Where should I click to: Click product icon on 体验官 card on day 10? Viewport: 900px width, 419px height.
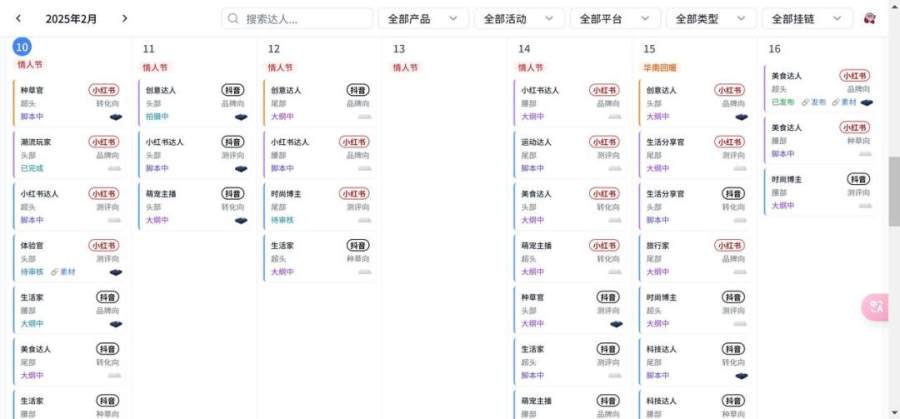coord(115,272)
